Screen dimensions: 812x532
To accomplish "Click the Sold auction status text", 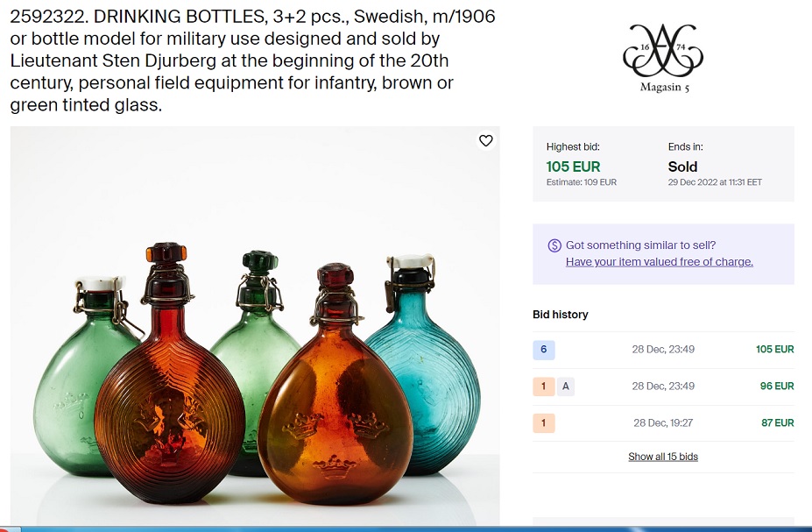I will click(682, 167).
